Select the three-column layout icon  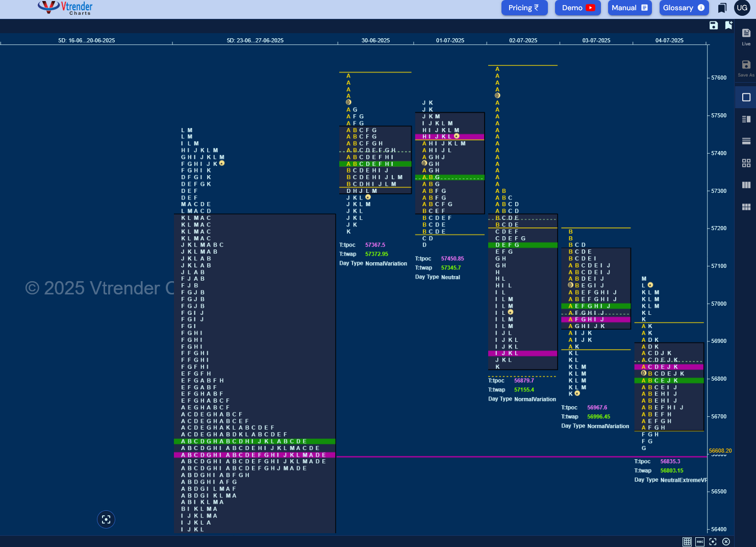click(746, 185)
